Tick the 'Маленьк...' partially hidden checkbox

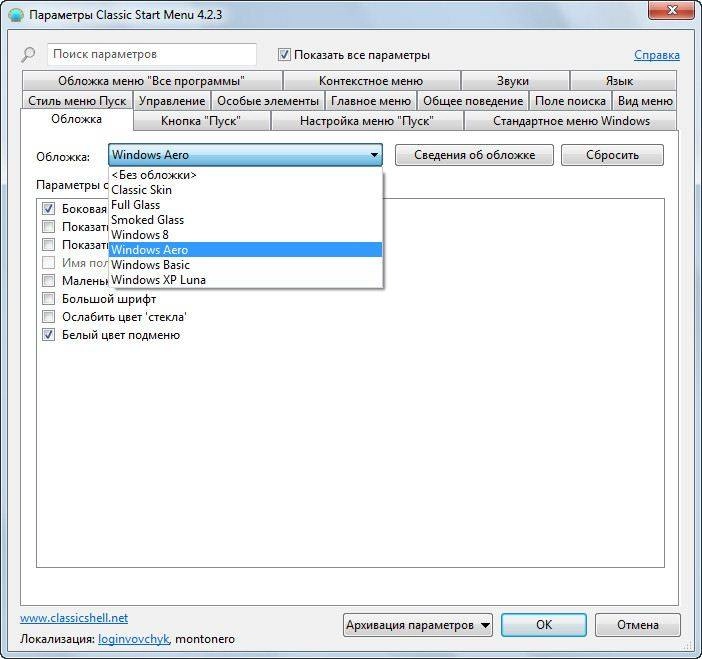pyautogui.click(x=48, y=281)
